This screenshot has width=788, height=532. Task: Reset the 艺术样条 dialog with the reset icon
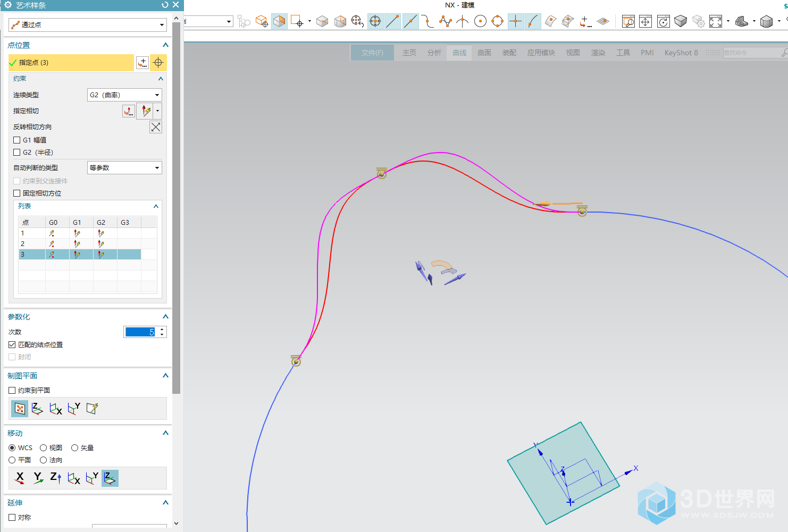165,5
